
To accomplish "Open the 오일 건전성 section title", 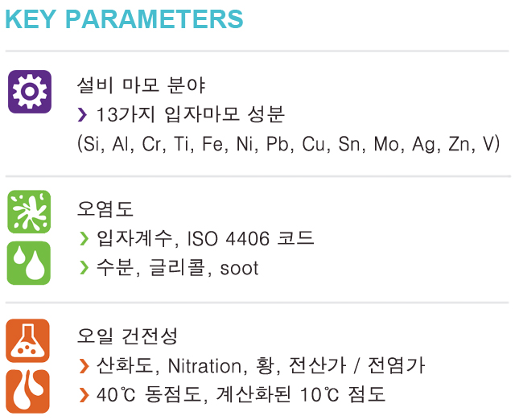I will [x=127, y=336].
